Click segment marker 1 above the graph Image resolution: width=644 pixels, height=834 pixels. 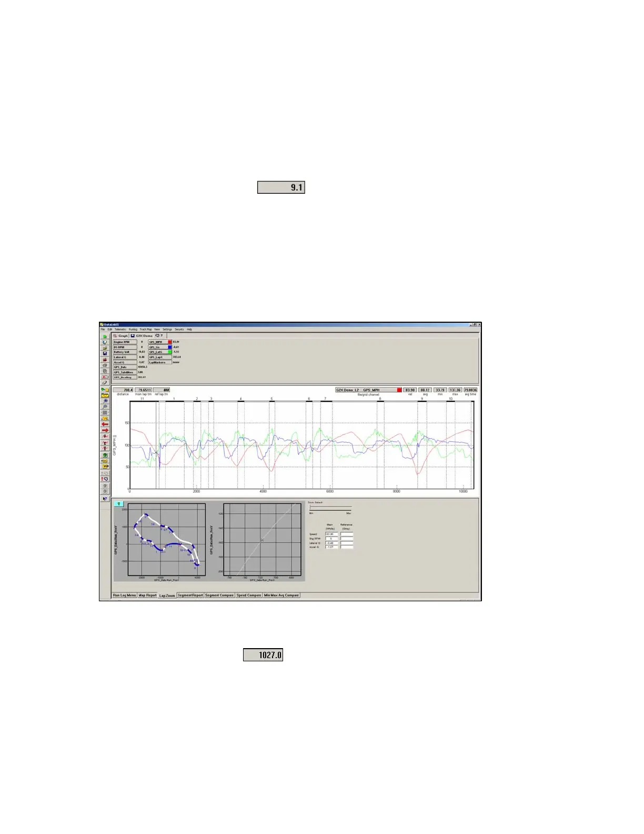point(174,399)
